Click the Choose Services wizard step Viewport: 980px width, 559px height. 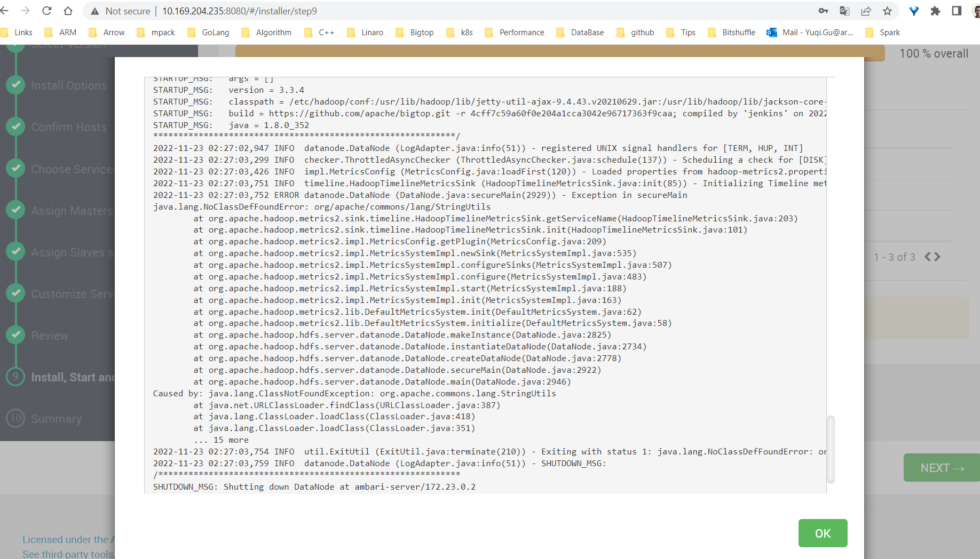[72, 169]
